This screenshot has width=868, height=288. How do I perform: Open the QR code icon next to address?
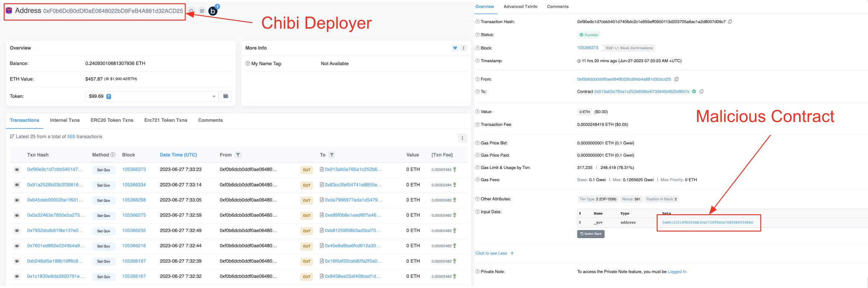(x=202, y=11)
